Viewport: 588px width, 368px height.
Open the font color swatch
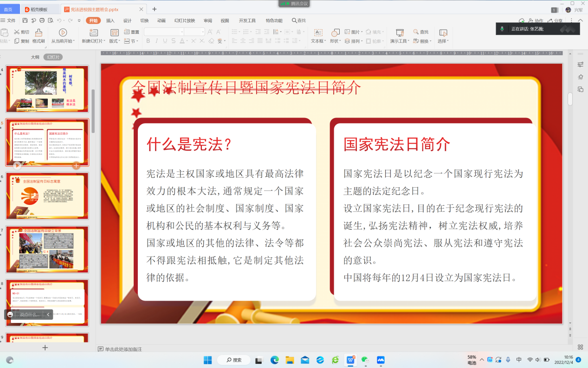[x=183, y=40]
